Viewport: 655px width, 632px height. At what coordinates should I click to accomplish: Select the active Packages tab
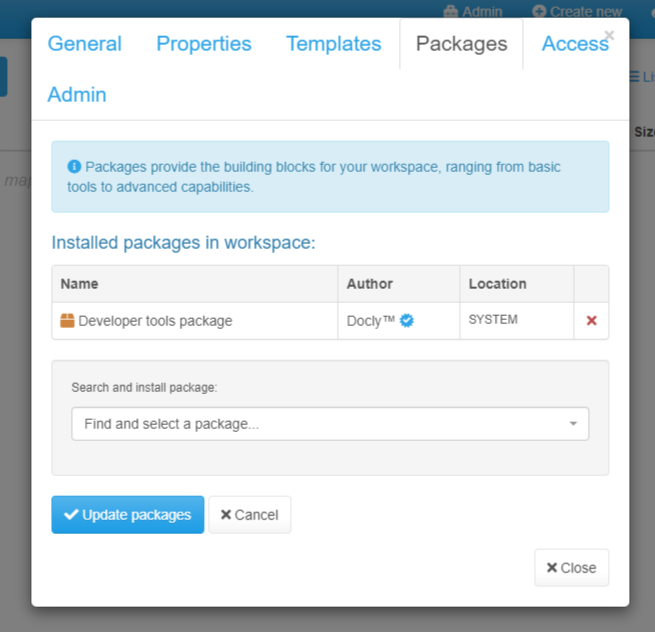(461, 44)
